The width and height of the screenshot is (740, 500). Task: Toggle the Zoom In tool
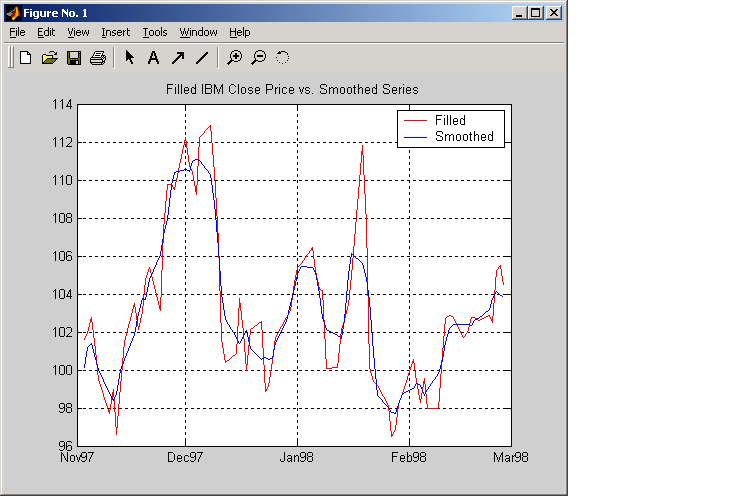click(x=235, y=58)
